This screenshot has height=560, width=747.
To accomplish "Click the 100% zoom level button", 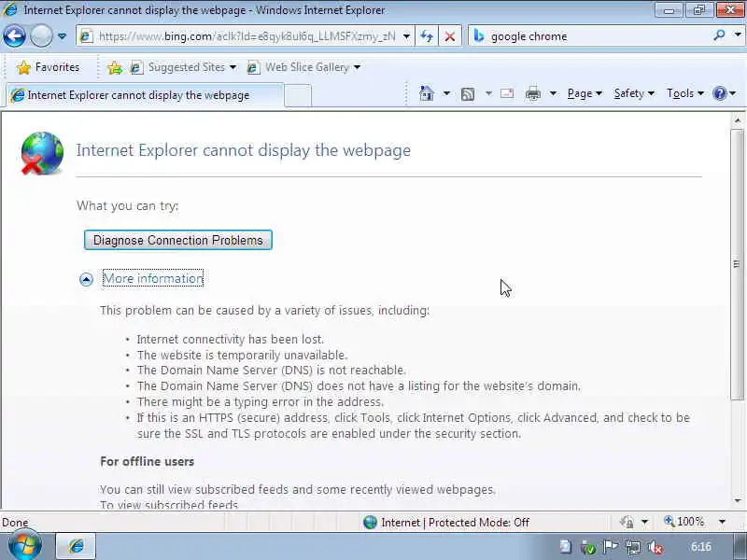I will 684,522.
